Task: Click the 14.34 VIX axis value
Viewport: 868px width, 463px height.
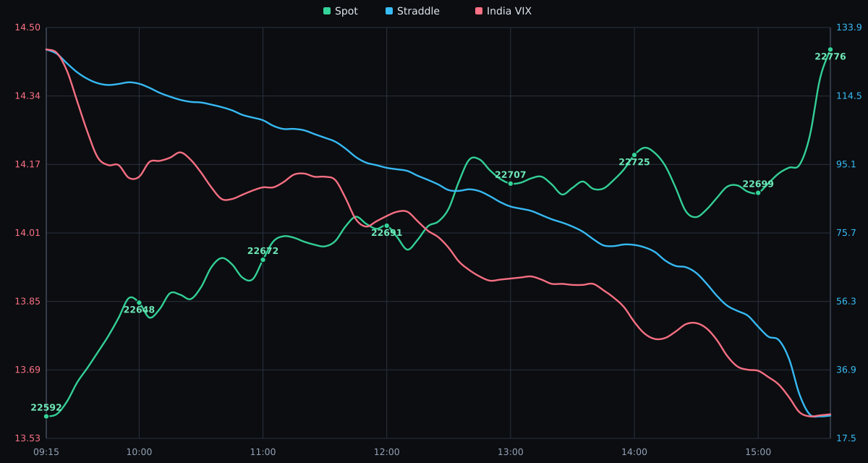Action: tap(27, 96)
